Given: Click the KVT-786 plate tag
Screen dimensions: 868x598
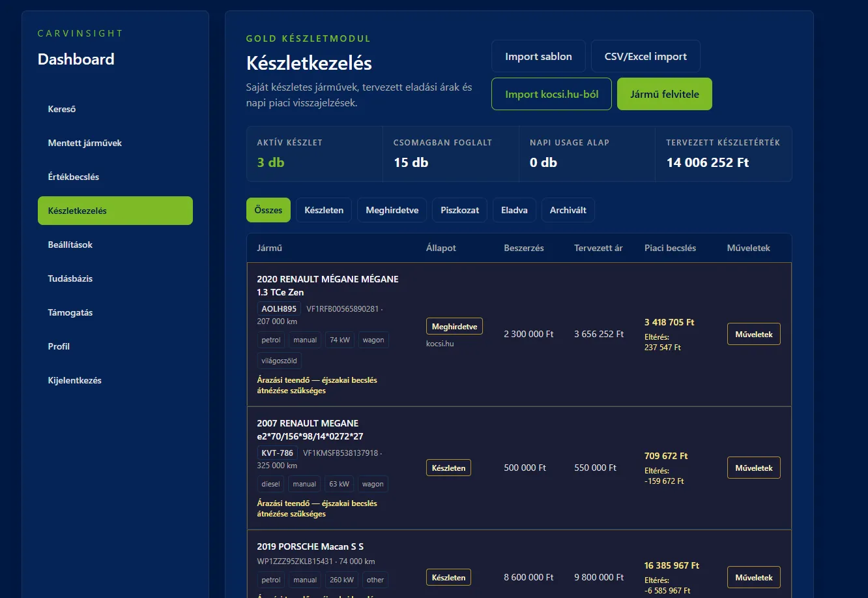Looking at the screenshot, I should point(278,453).
